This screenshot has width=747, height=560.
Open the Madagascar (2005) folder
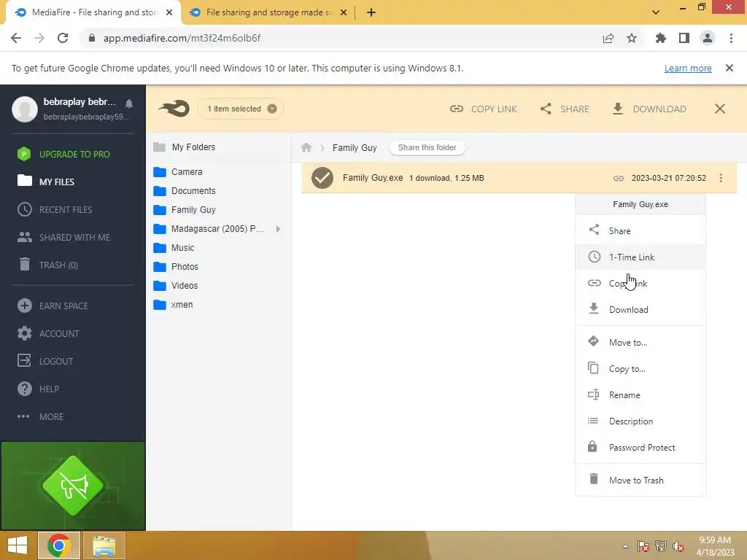click(209, 229)
